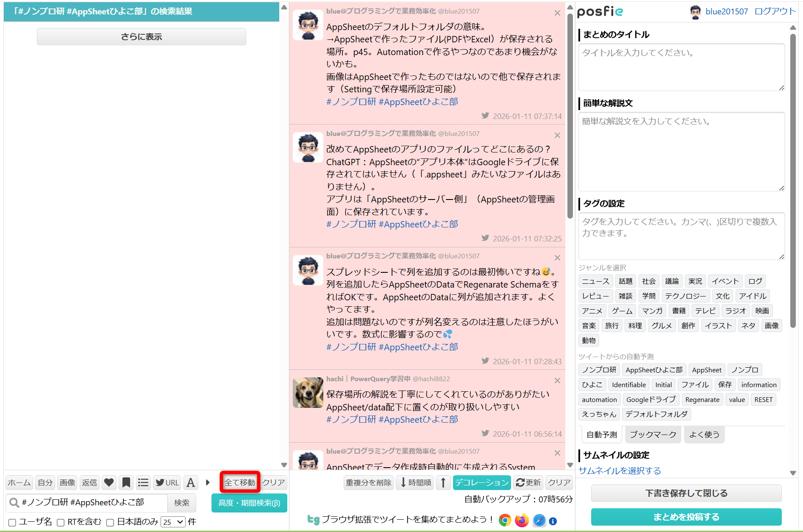
Task: Remove the top tweet with its X icon
Action: pyautogui.click(x=557, y=13)
